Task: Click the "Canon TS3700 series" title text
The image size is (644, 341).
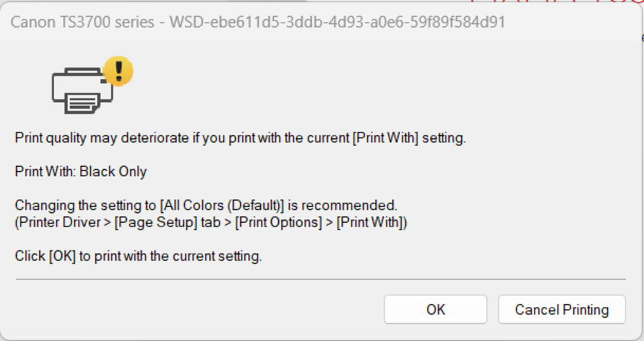Action: tap(82, 23)
